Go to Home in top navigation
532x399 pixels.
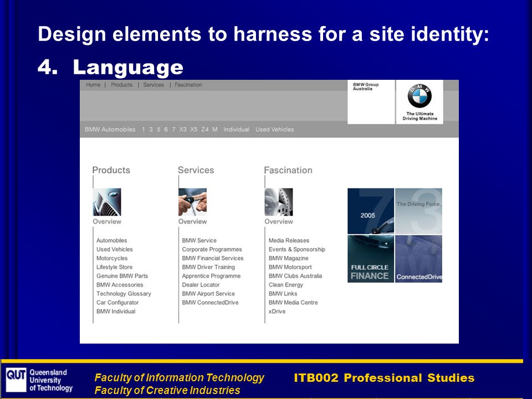click(93, 85)
